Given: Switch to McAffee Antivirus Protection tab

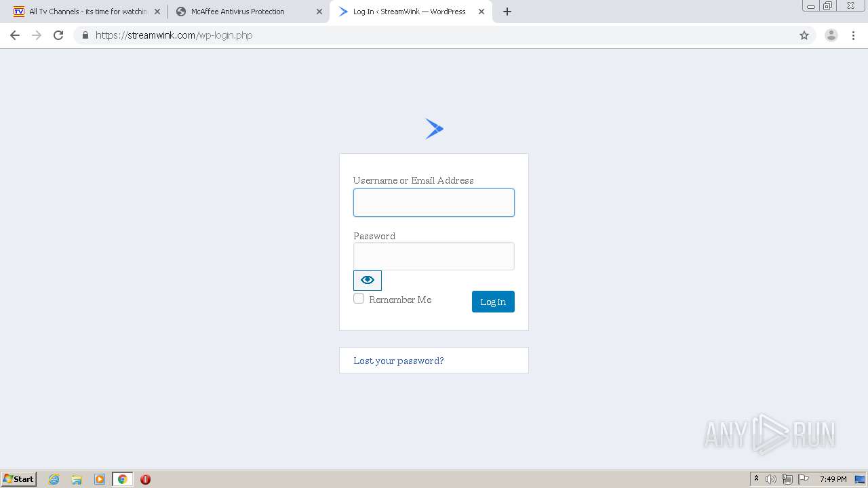Looking at the screenshot, I should [248, 12].
